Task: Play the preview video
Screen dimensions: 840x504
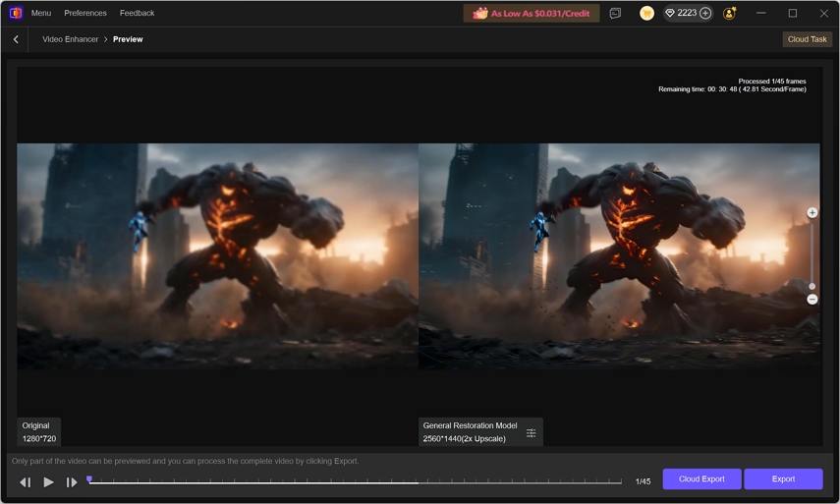Action: pos(48,482)
